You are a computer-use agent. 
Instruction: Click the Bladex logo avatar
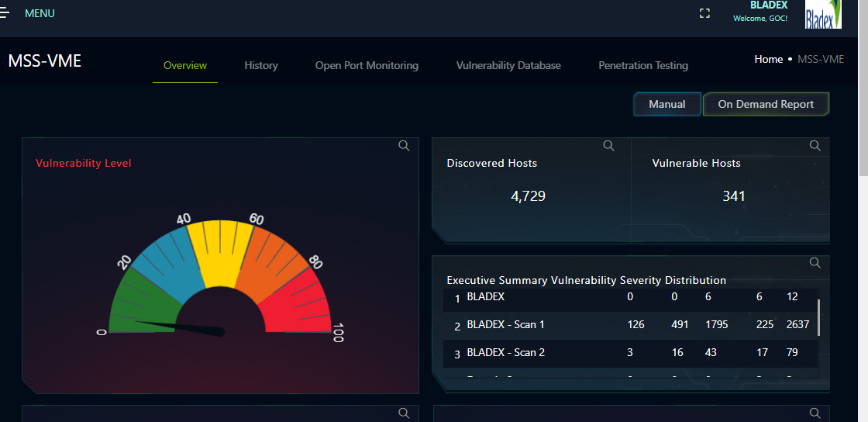(823, 14)
